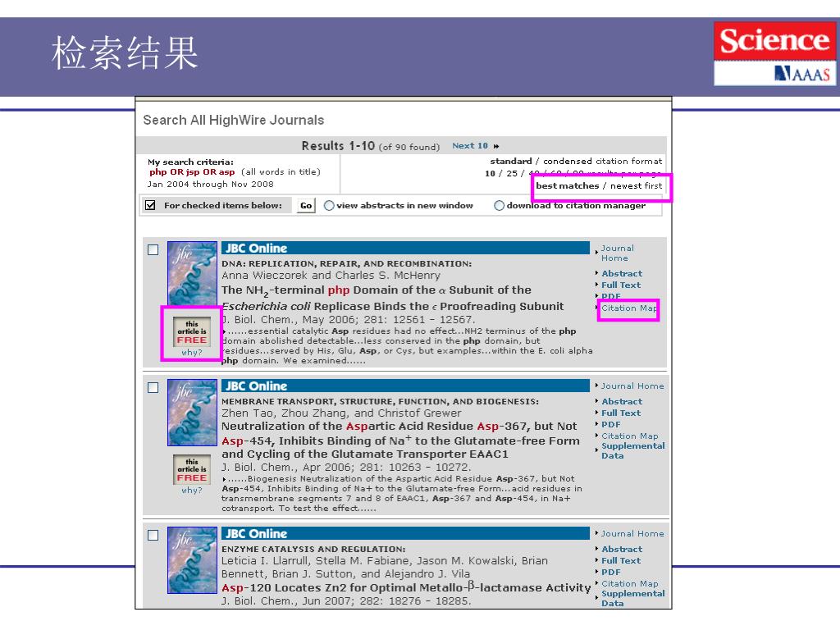Open Citation Map of second result
840x630 pixels.
point(629,436)
